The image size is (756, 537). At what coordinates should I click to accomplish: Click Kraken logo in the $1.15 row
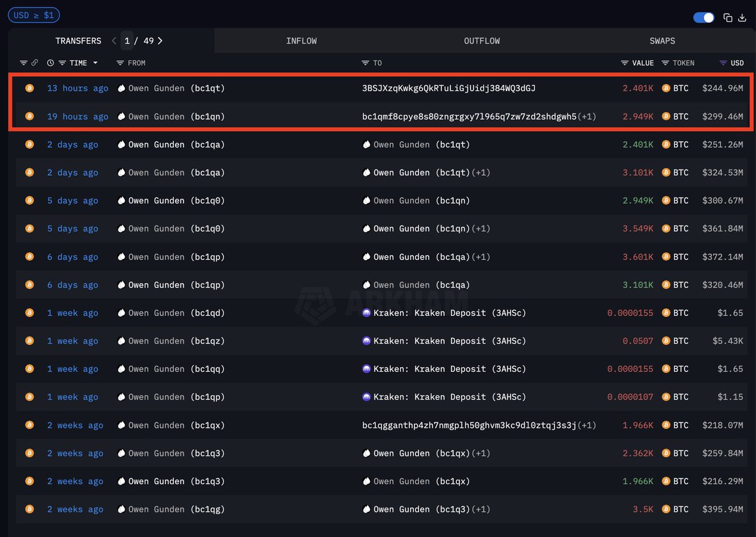pos(367,397)
